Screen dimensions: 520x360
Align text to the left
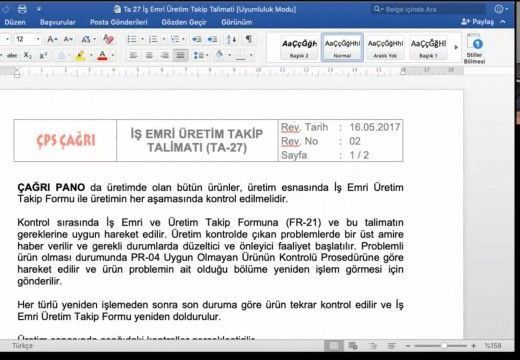pyautogui.click(x=134, y=56)
